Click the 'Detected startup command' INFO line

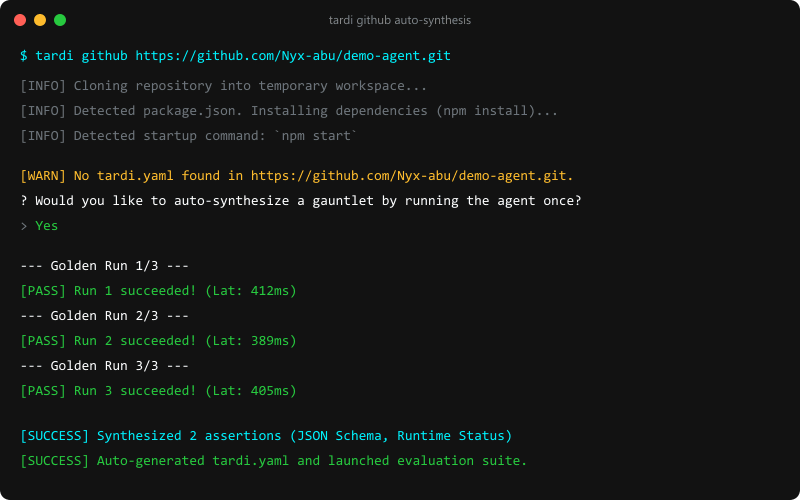[189, 136]
